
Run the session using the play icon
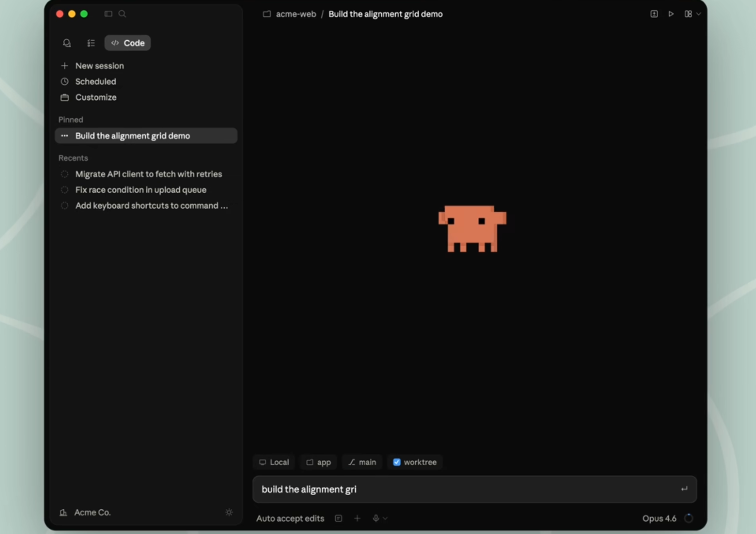point(670,14)
